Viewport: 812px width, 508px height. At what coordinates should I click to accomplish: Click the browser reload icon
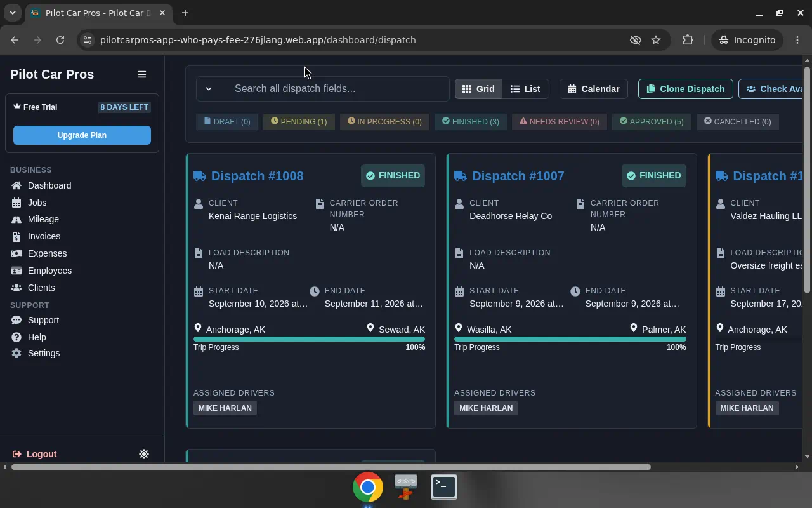(60, 40)
